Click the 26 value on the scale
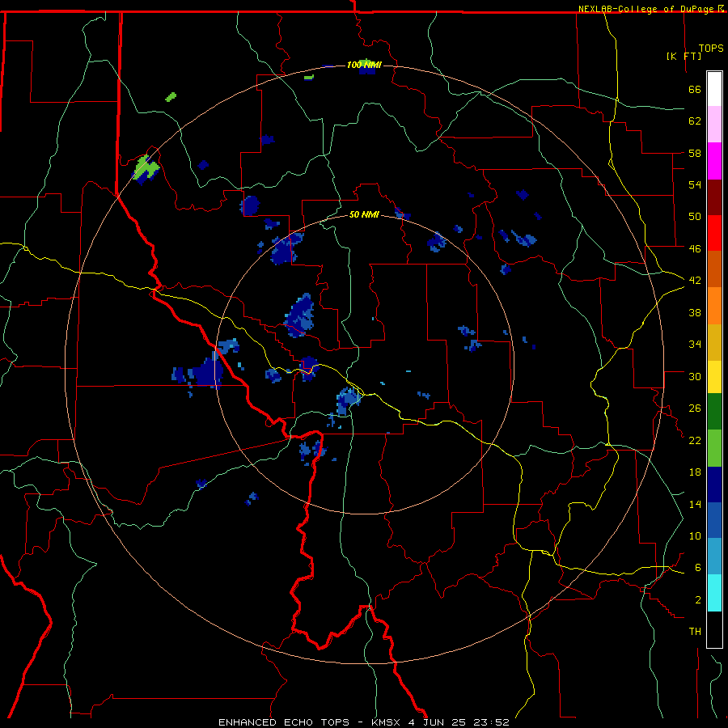The image size is (728, 728). [x=695, y=408]
